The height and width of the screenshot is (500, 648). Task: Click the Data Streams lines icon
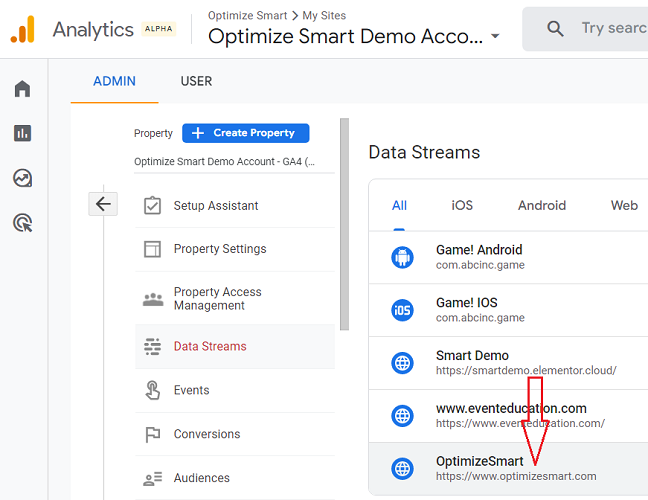click(152, 346)
